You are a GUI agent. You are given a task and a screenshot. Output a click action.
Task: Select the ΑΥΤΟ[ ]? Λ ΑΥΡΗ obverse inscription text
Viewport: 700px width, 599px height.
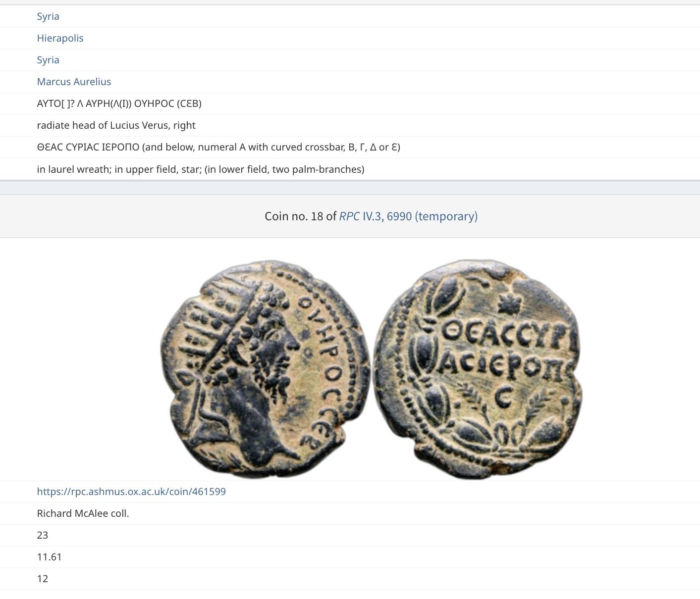point(119,103)
